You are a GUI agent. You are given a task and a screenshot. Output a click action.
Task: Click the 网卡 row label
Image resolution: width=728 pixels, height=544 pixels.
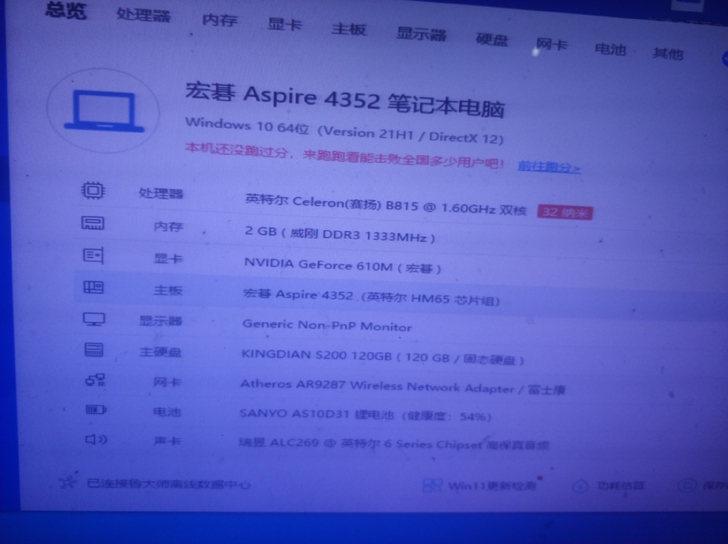click(x=167, y=382)
